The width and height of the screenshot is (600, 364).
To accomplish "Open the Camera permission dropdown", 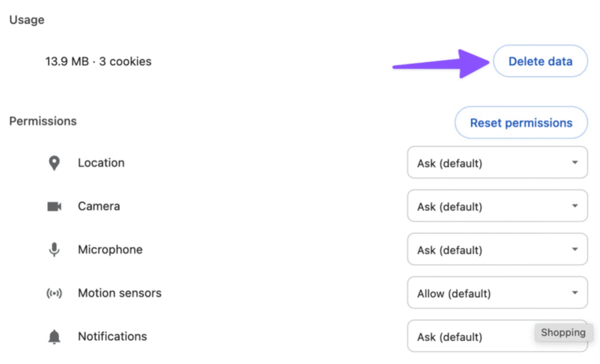I will click(497, 206).
